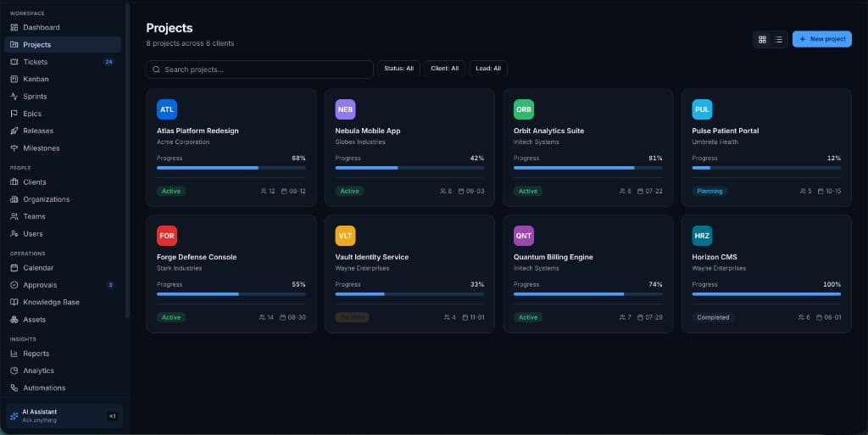
Task: Open the Status: All filter
Action: (x=398, y=69)
